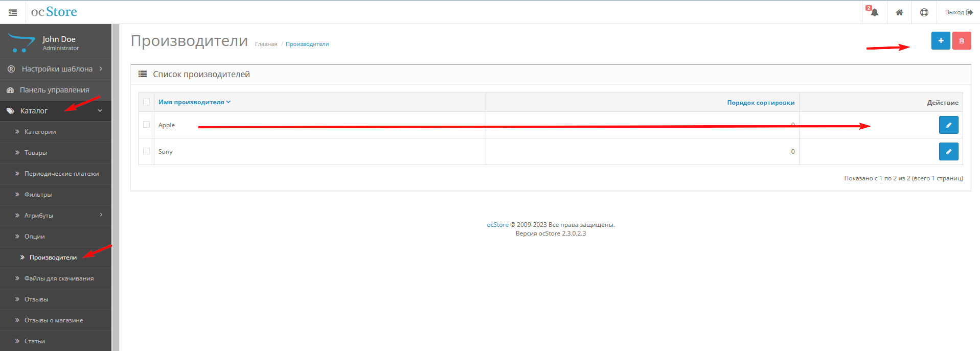Click Производители breadcrumb link
This screenshot has height=351, width=980.
[x=307, y=44]
